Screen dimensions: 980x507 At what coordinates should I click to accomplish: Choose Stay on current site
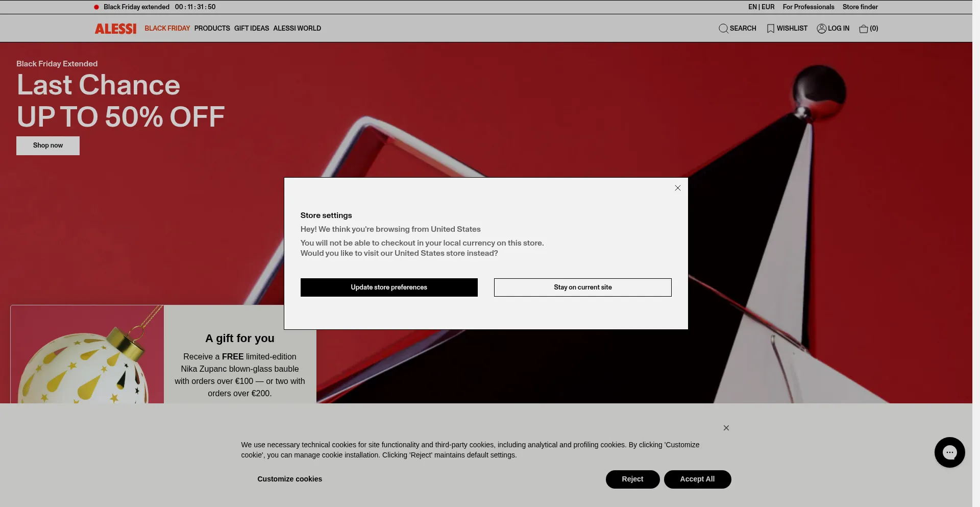[x=582, y=287]
